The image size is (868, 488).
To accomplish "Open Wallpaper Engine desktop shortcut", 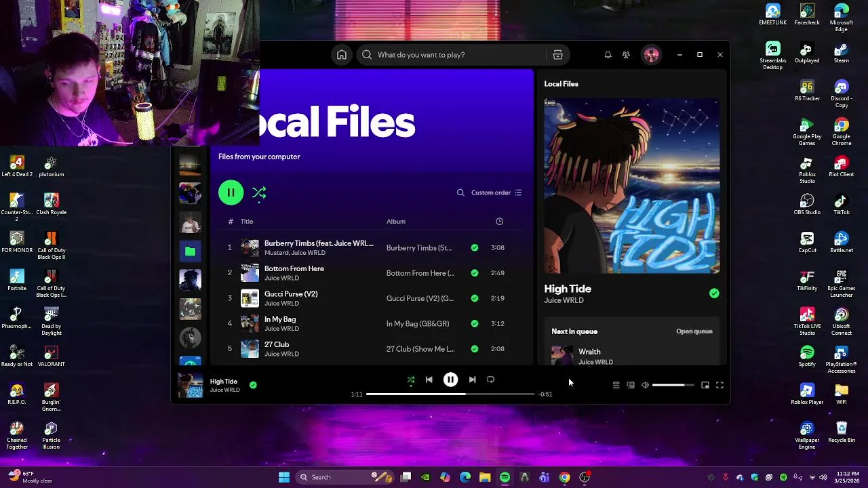I will (x=807, y=436).
